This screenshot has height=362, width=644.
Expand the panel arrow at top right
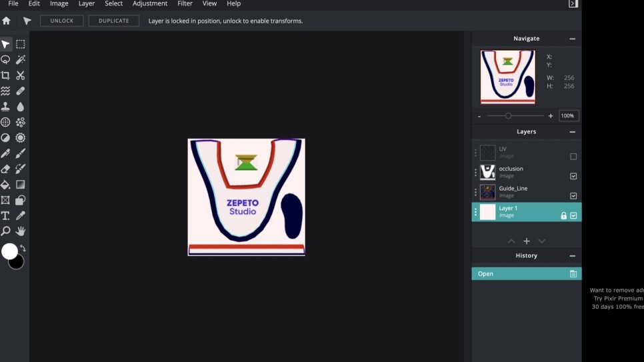(573, 4)
